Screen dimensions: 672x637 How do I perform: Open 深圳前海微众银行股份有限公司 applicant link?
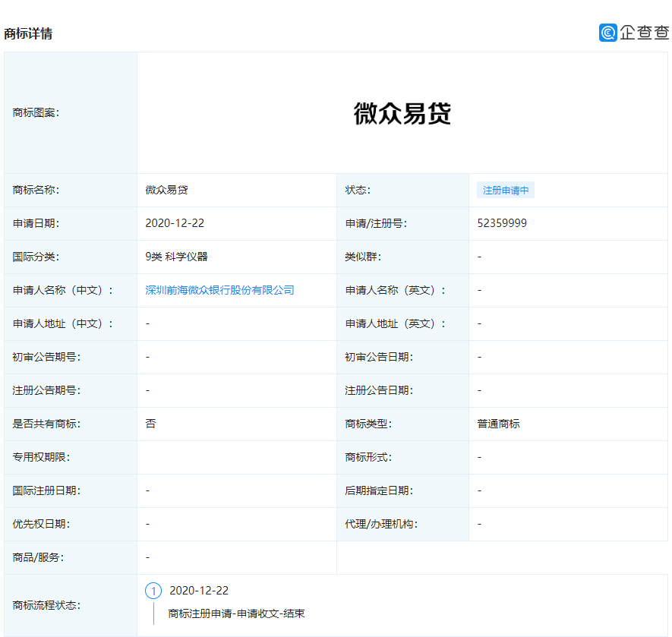(219, 290)
